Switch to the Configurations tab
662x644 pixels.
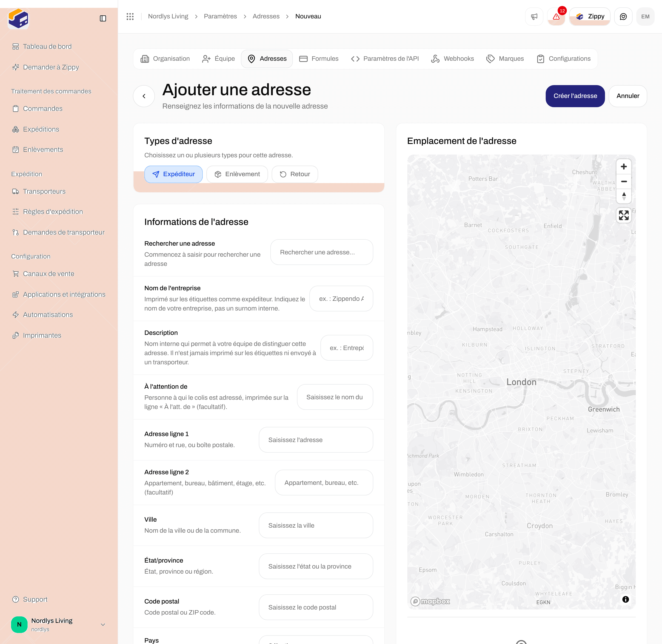(564, 59)
